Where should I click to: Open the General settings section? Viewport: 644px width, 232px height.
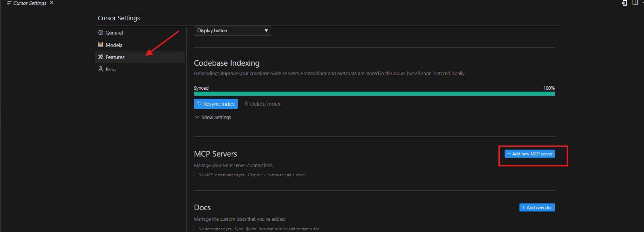[139, 33]
